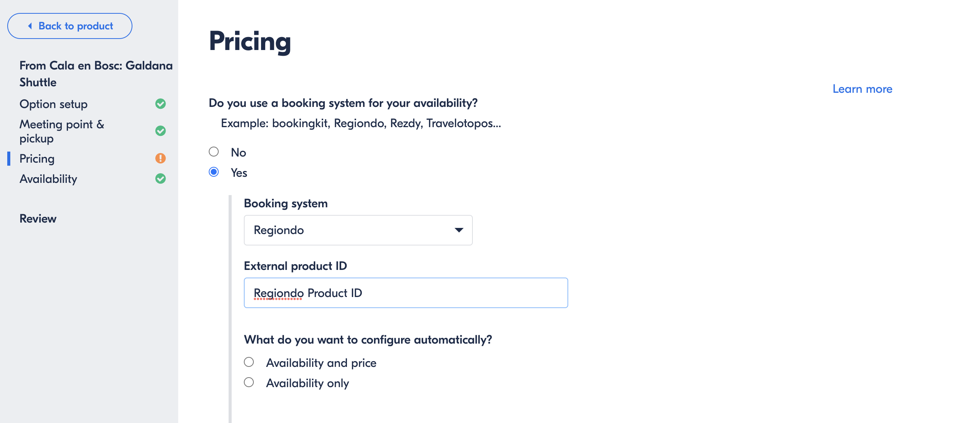The width and height of the screenshot is (980, 423).
Task: Click the orange warning icon beside Pricing
Action: tap(161, 158)
